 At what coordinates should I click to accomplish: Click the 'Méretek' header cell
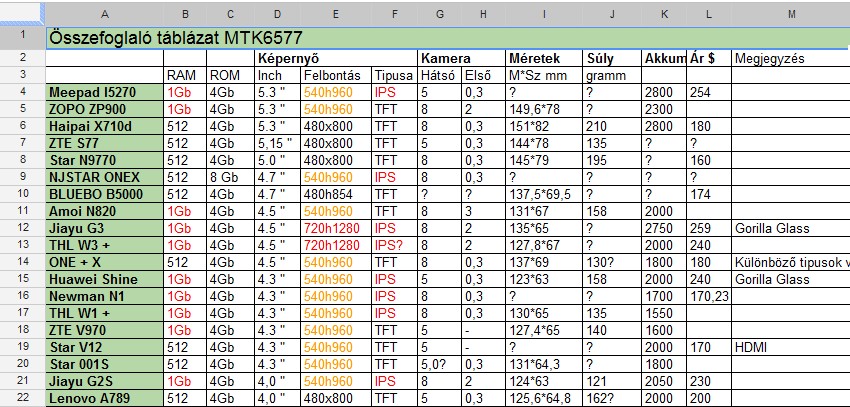545,58
